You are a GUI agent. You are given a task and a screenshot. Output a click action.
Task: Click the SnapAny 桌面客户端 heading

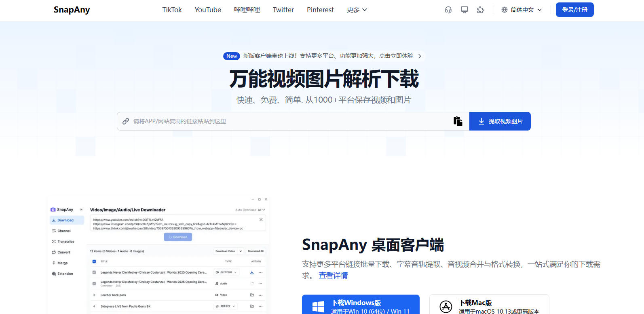click(373, 245)
